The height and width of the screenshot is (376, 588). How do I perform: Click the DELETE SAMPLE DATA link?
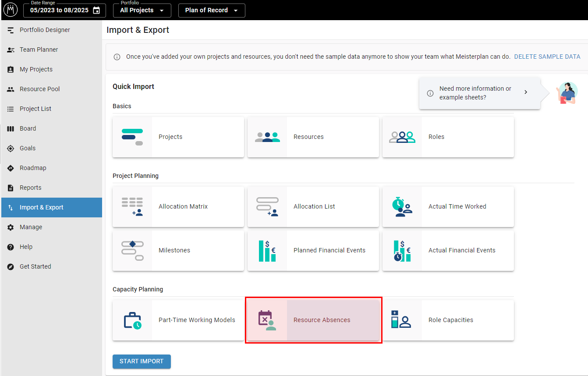pos(547,57)
